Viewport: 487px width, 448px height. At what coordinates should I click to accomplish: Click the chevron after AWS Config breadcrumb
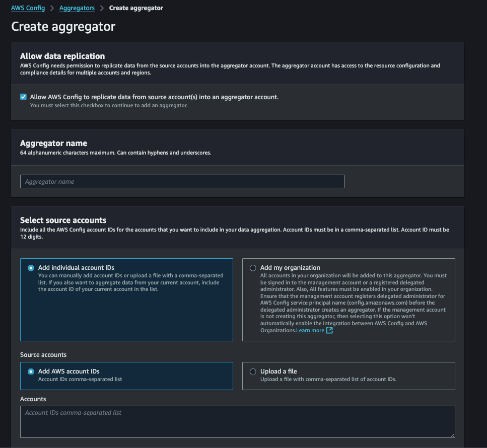point(52,8)
